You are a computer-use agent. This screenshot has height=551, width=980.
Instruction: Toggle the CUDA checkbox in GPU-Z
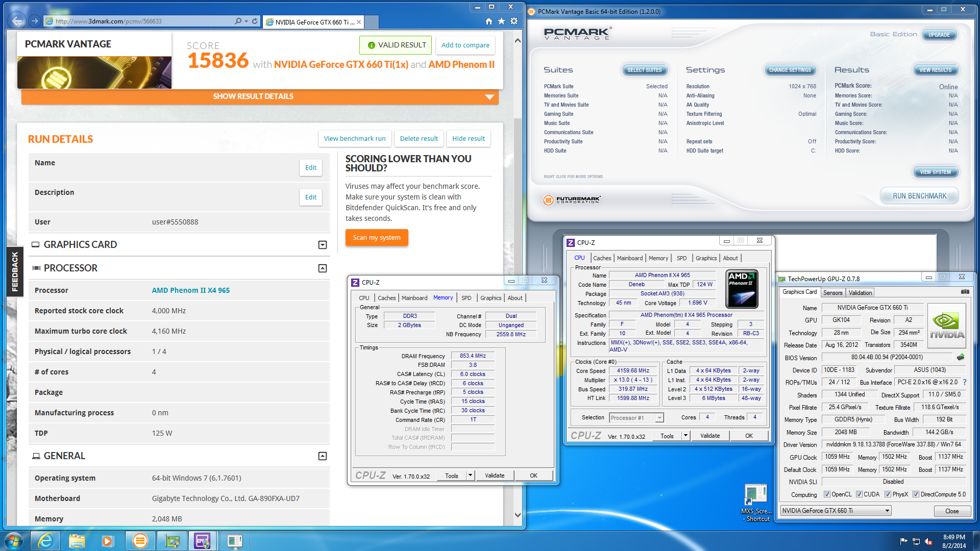pos(859,494)
